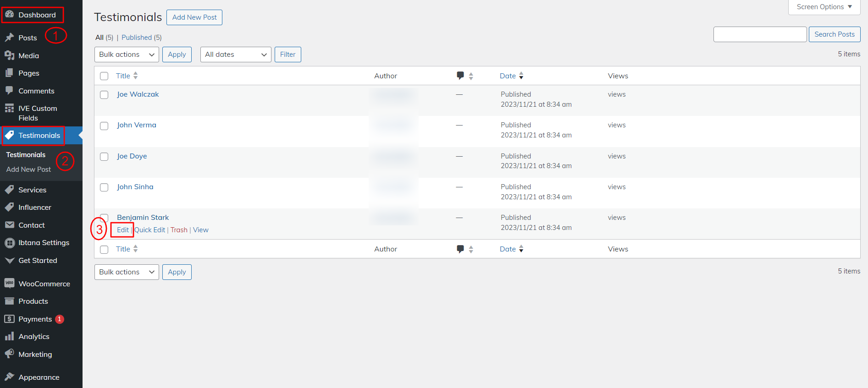The image size is (868, 388).
Task: Click the Add New Post button beside title
Action: [194, 17]
